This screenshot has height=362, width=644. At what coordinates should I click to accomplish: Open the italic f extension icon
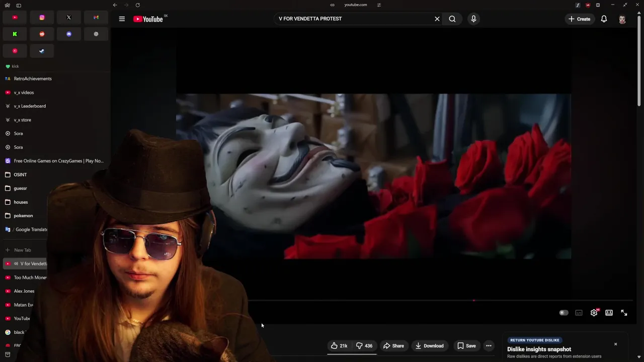[578, 5]
